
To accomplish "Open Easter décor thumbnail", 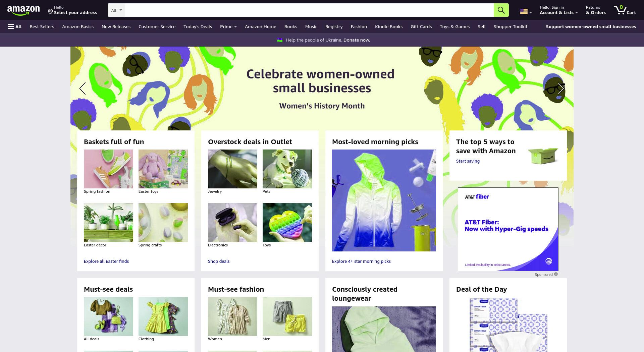I will 108,223.
